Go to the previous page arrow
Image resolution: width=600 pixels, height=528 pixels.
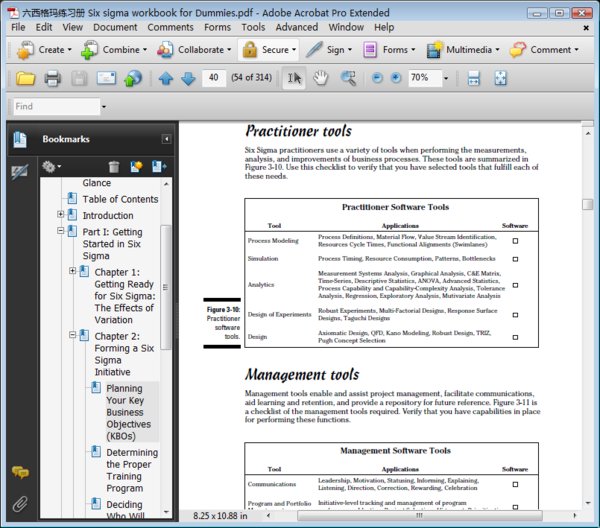pos(165,78)
